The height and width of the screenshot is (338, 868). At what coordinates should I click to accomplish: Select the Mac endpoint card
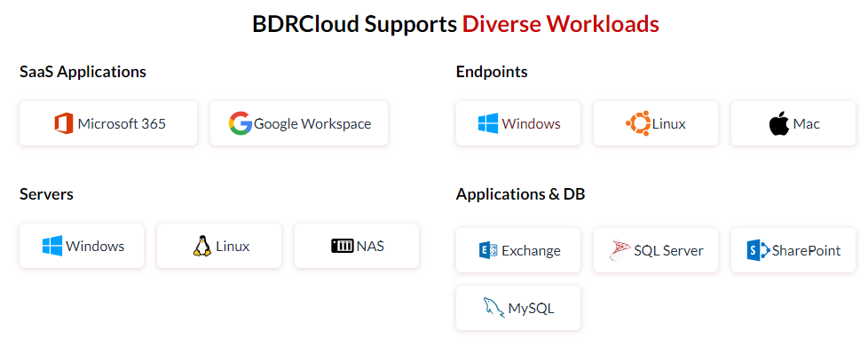[x=793, y=123]
